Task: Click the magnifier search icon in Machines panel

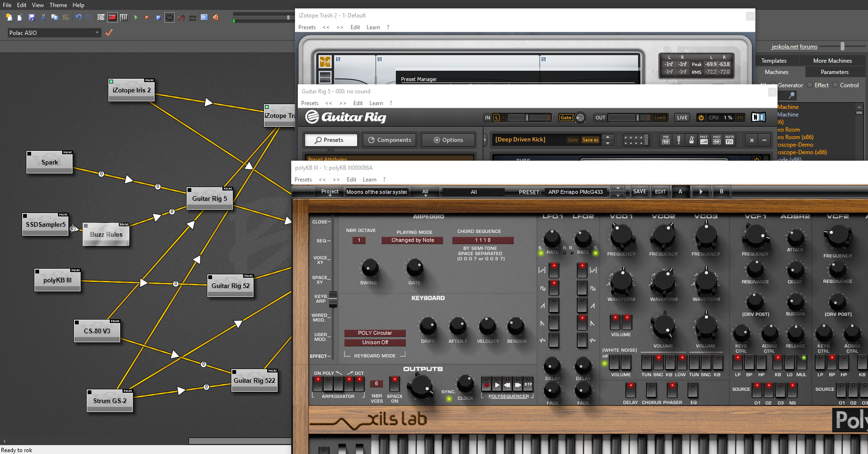Action: (x=792, y=96)
